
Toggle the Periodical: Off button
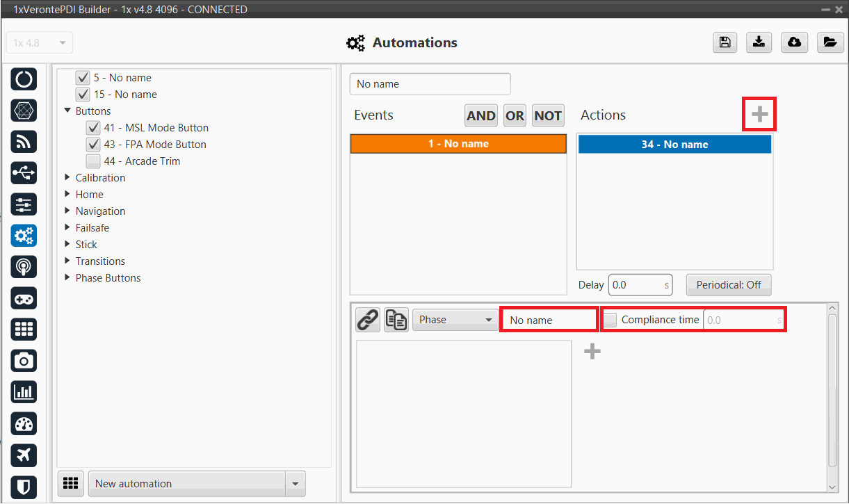[x=729, y=285]
